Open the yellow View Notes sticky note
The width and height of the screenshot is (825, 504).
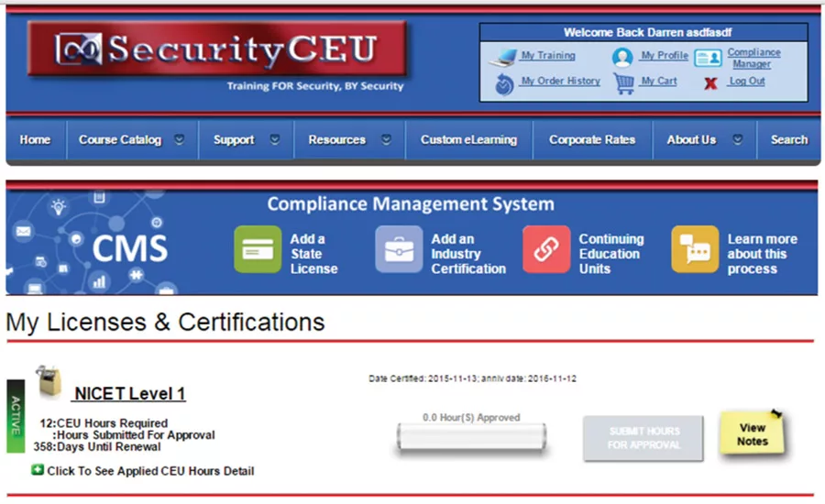(753, 434)
